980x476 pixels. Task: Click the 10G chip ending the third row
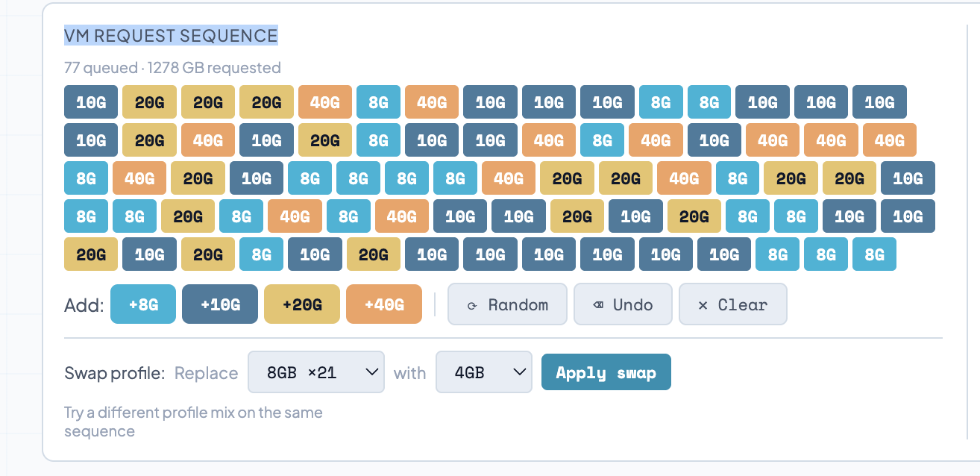(908, 178)
